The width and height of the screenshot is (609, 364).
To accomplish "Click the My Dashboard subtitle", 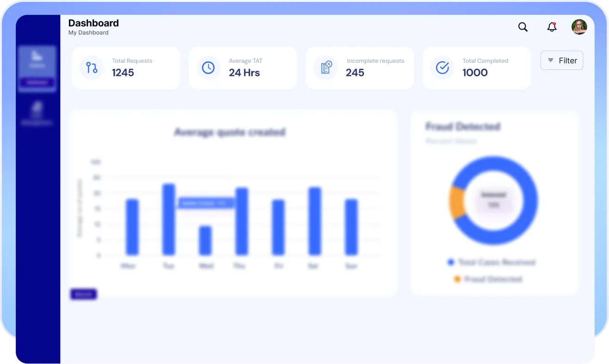I will pos(88,33).
